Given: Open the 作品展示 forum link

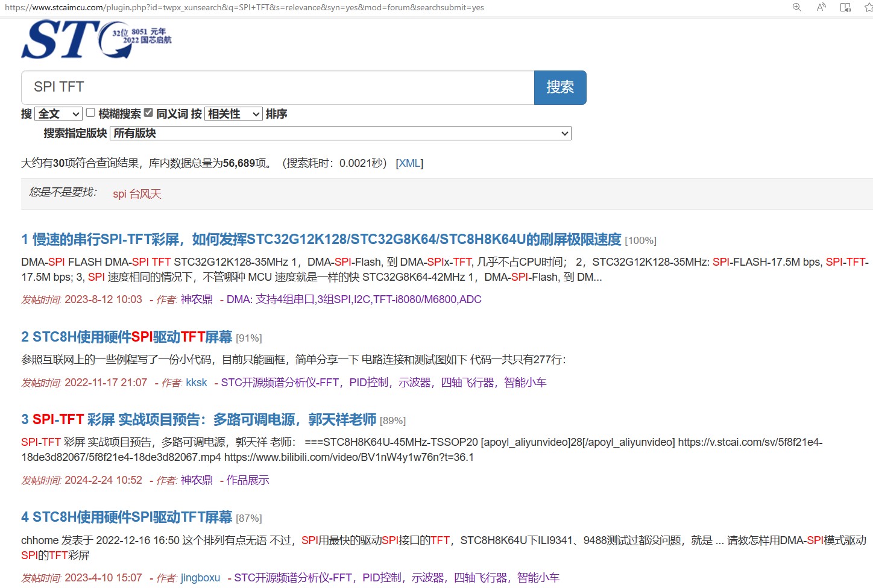Looking at the screenshot, I should pyautogui.click(x=248, y=480).
